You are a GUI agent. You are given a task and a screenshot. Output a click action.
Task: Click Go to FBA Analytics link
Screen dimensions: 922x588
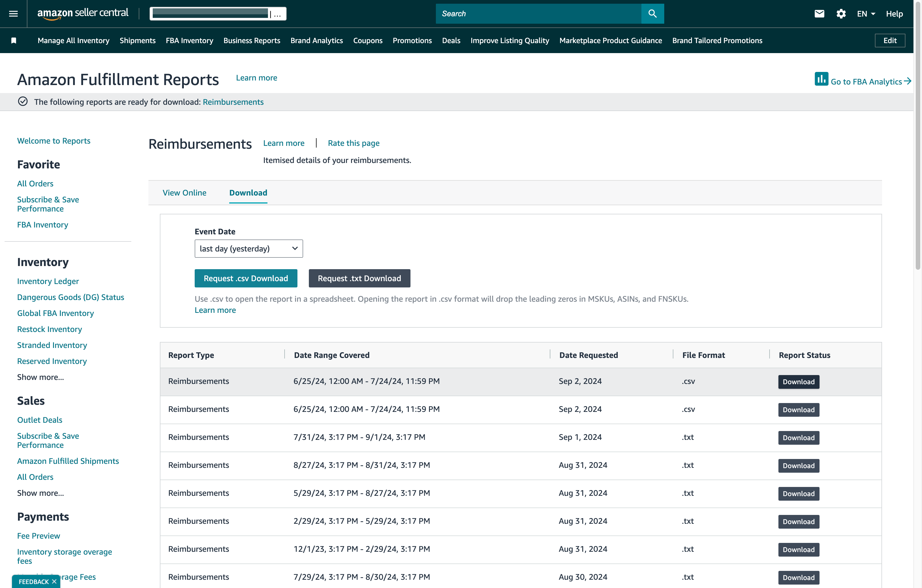(x=871, y=82)
